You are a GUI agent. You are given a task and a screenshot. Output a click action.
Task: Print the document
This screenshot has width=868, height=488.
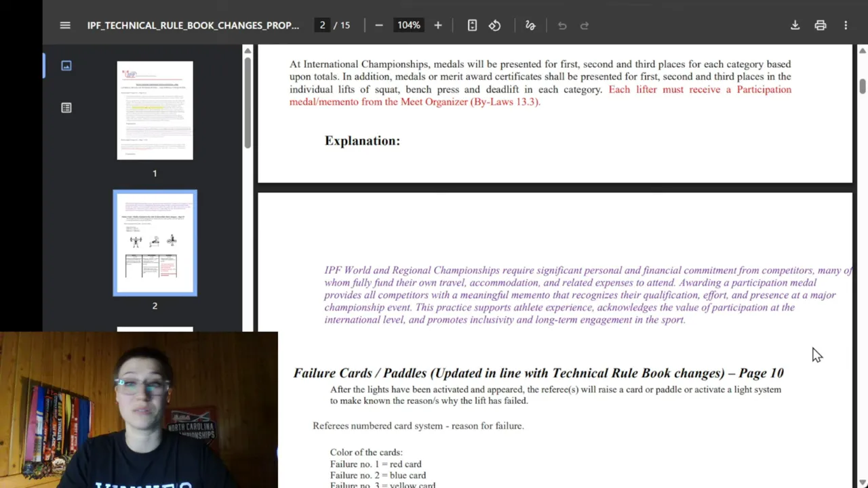821,25
